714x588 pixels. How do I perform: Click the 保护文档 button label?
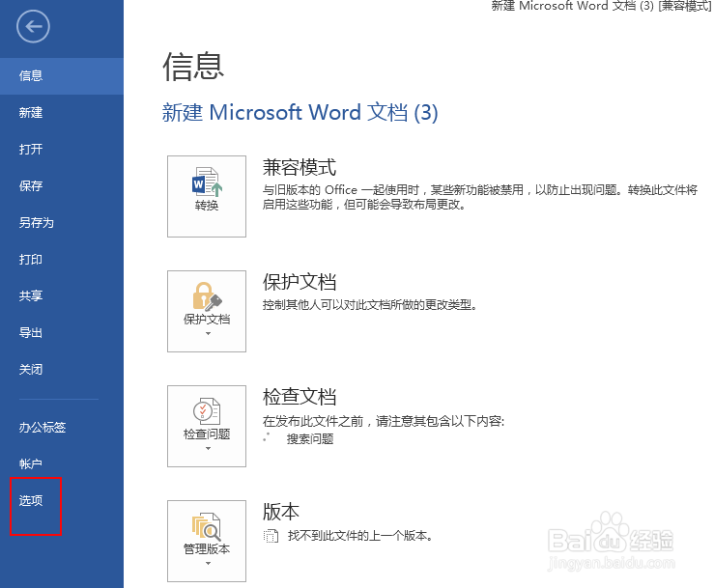(207, 320)
